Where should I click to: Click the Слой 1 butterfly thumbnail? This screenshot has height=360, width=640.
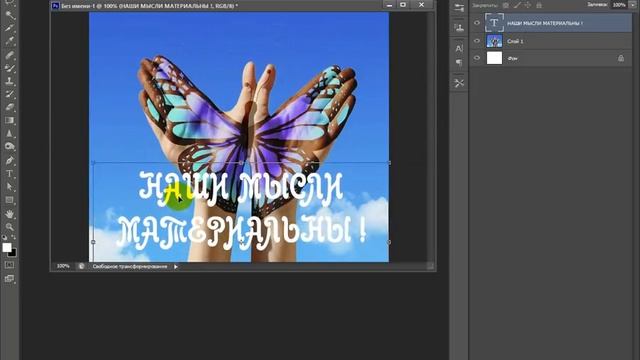point(494,41)
